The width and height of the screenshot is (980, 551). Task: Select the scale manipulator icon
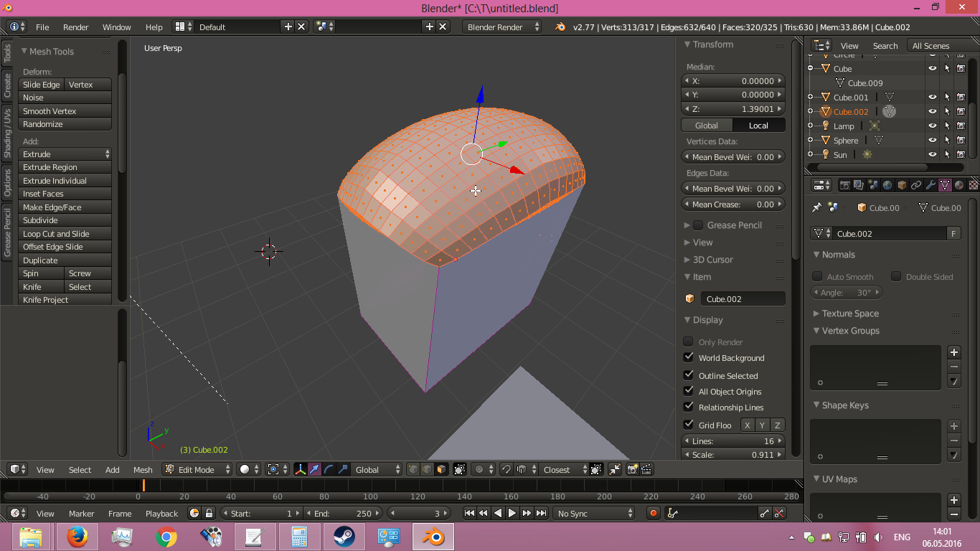tap(344, 469)
